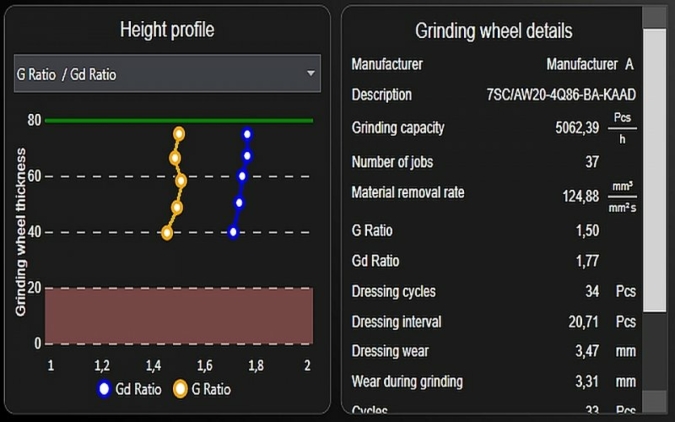Toggle the Gd Ratio series legend label

138,389
